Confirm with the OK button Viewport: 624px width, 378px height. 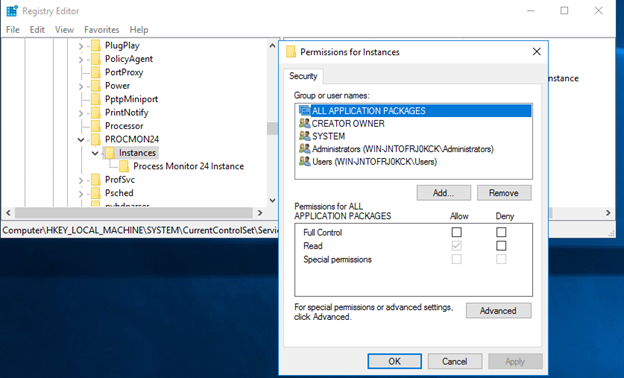[394, 361]
